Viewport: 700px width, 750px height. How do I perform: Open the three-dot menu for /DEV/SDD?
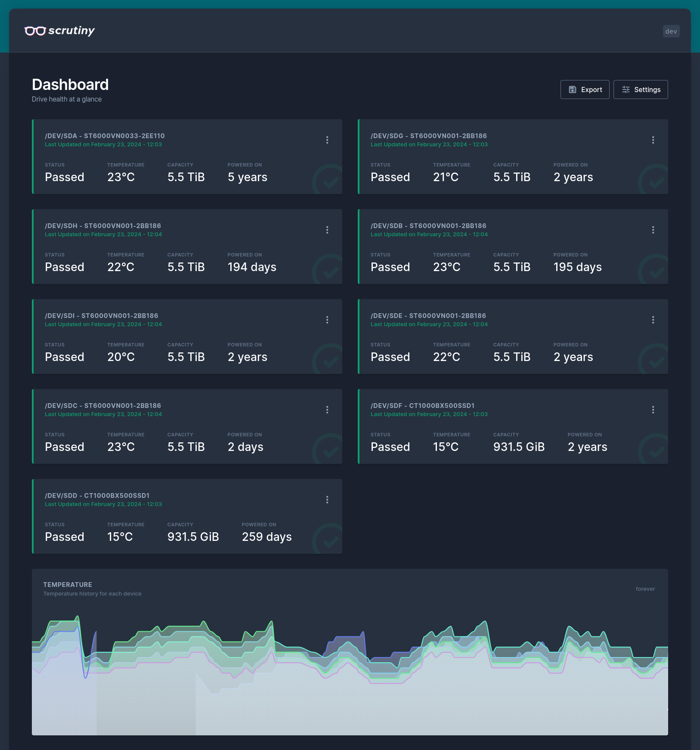point(327,500)
